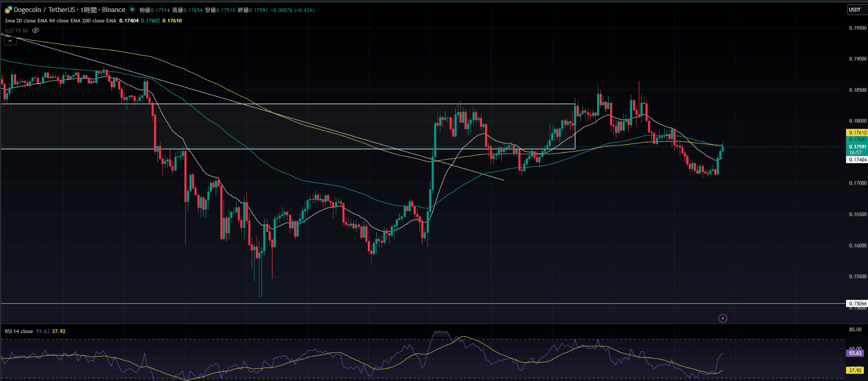Viewport: 868px width, 381px height.
Task: Click the Dogecoin symbol logo icon
Action: pos(8,10)
